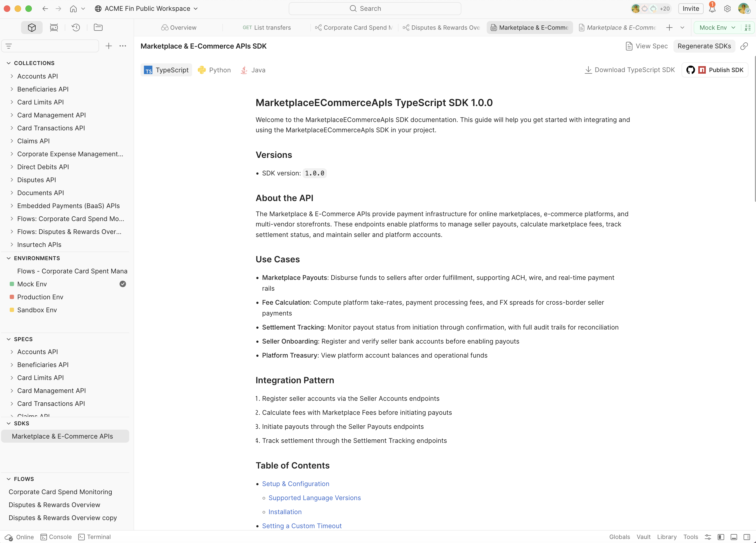The height and width of the screenshot is (543, 756).
Task: Select the Python SDK language tab
Action: 214,70
